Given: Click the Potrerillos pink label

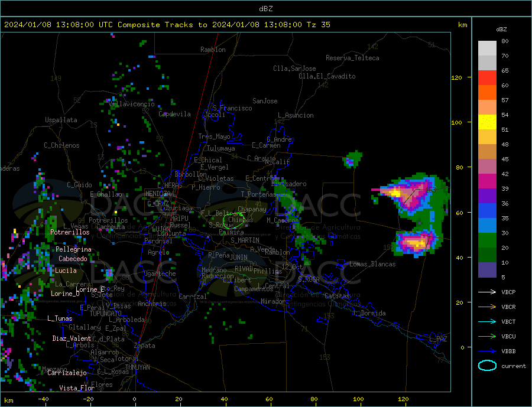Looking at the screenshot, I should click(x=70, y=232).
